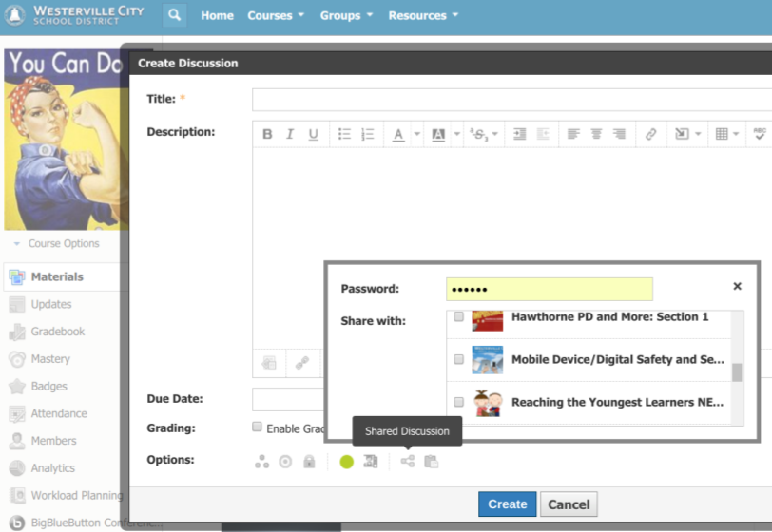Click the background highlight color icon

(x=438, y=134)
